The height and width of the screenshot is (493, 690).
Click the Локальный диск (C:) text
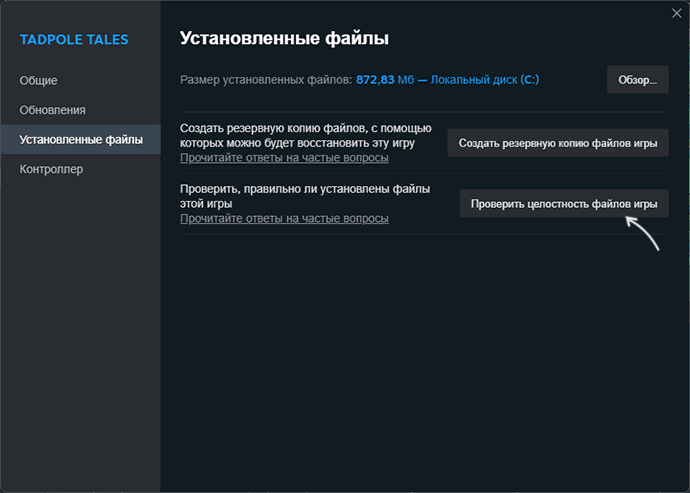(484, 80)
